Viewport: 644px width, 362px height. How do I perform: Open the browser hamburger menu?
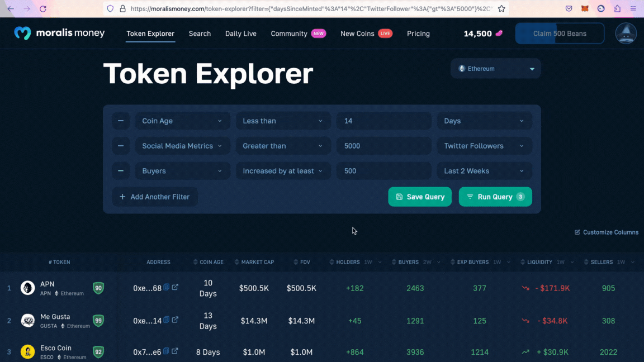(633, 8)
